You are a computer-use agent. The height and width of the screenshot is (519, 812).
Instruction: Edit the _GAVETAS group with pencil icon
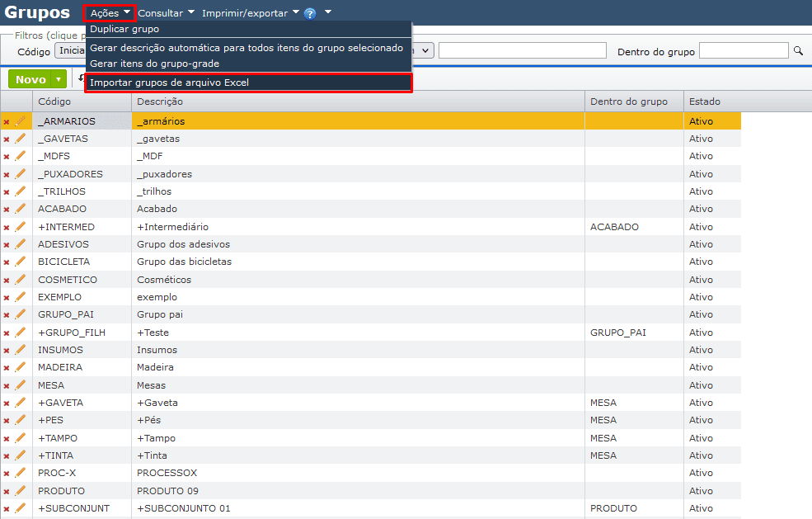pyautogui.click(x=20, y=139)
